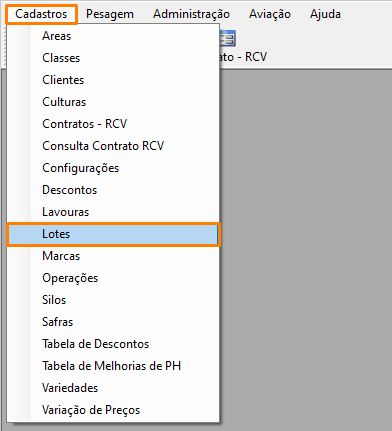Open Contratos - RCV menu entry
This screenshot has height=431, width=392.
113,124
